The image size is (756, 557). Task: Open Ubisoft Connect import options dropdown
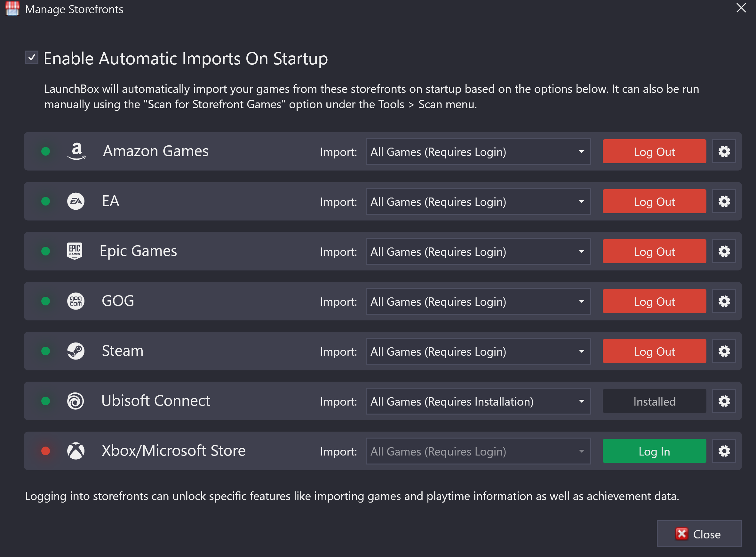coord(478,401)
